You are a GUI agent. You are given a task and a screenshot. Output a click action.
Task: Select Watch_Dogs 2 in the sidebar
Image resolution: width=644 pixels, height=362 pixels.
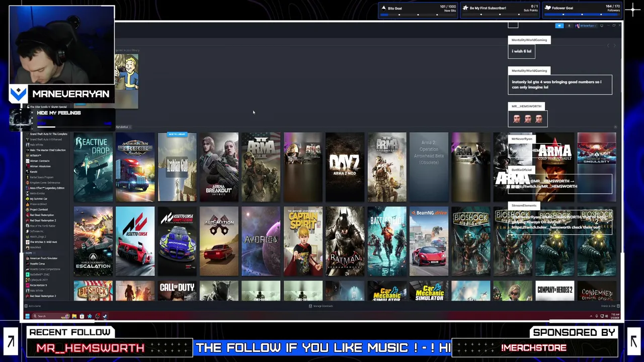point(35,237)
